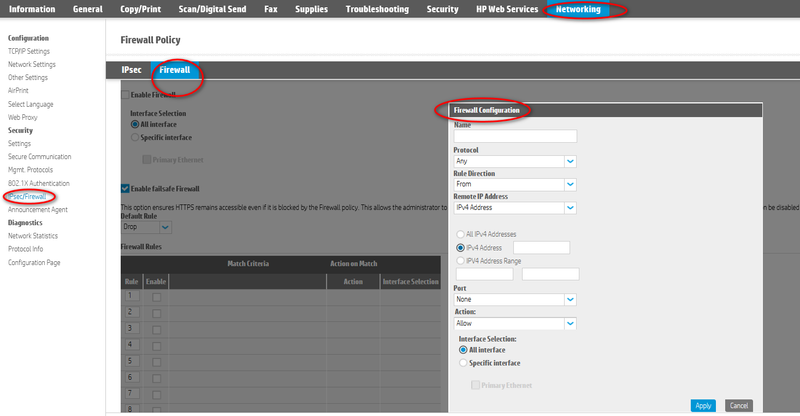Image resolution: width=800 pixels, height=416 pixels.
Task: Click the Apply button
Action: [x=703, y=406]
